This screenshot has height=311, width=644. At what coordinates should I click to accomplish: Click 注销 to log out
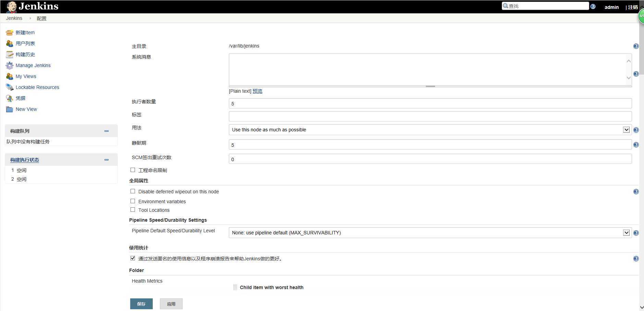pos(633,7)
